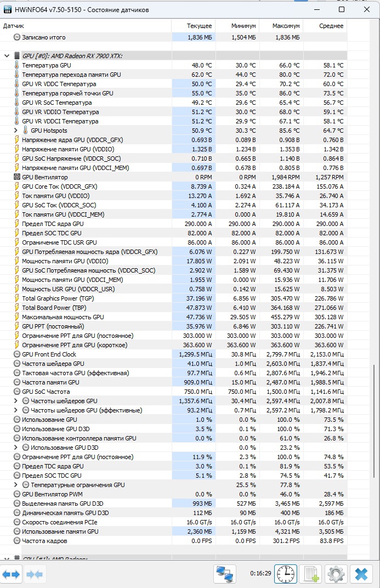Click the shrink layout arrows icon
Viewport: 380px width, 588px height.
34,574
